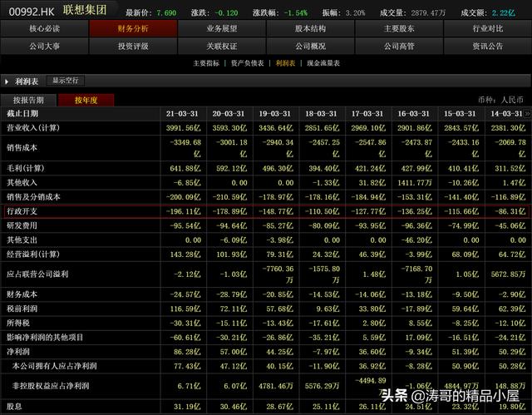Click the 3991.56亿 revenue value
This screenshot has height=415, width=532.
click(183, 128)
